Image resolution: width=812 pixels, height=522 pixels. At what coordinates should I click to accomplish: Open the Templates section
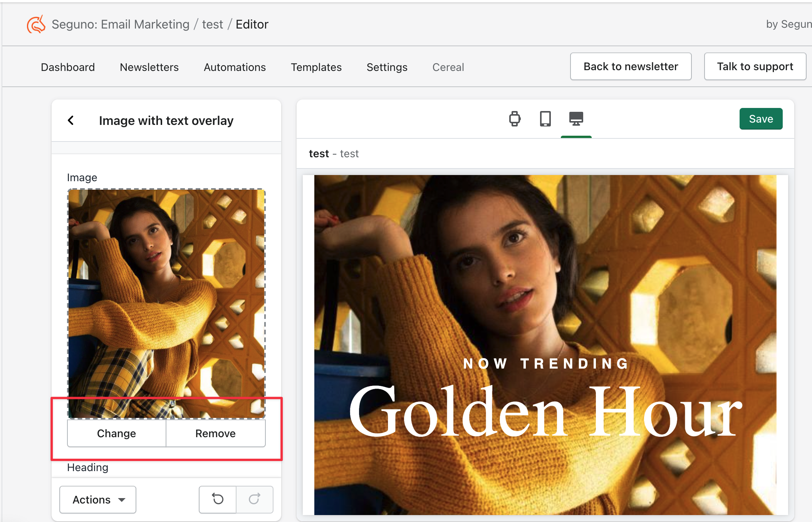(316, 67)
